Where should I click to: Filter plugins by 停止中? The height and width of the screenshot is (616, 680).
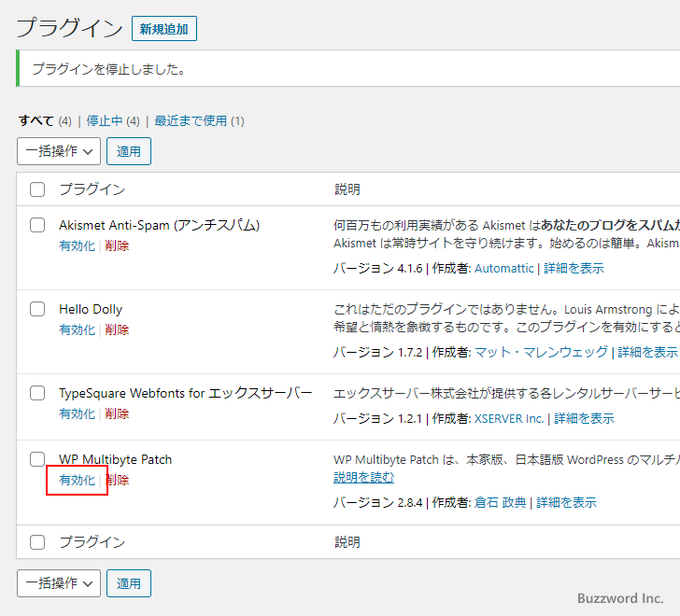[x=105, y=120]
